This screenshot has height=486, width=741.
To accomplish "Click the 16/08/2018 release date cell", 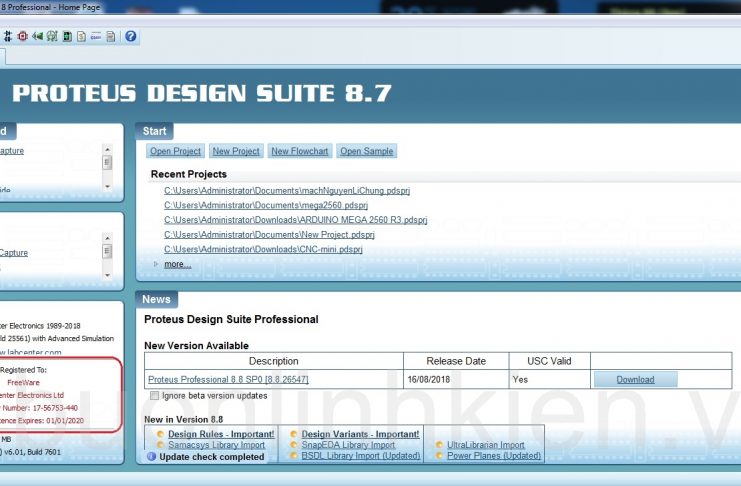I will pos(456,380).
